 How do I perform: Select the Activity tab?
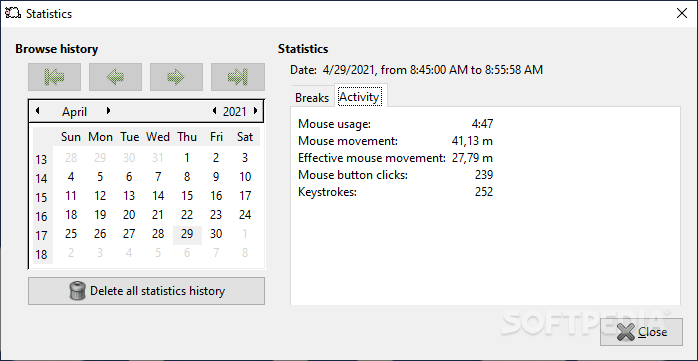(359, 97)
